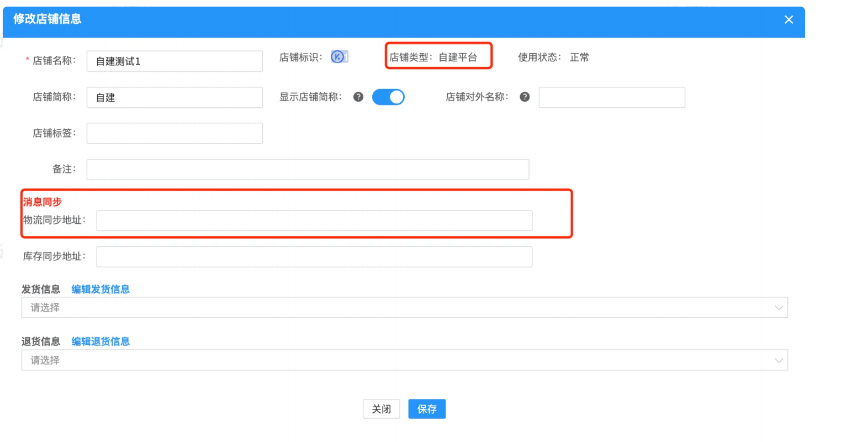Open the 发货信息 dropdown
This screenshot has width=868, height=442.
(x=404, y=308)
